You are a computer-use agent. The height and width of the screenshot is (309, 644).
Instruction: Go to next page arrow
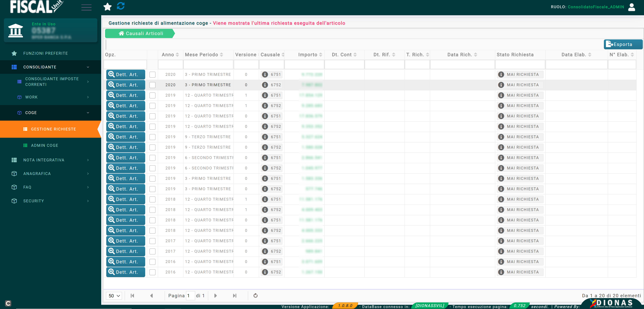216,296
